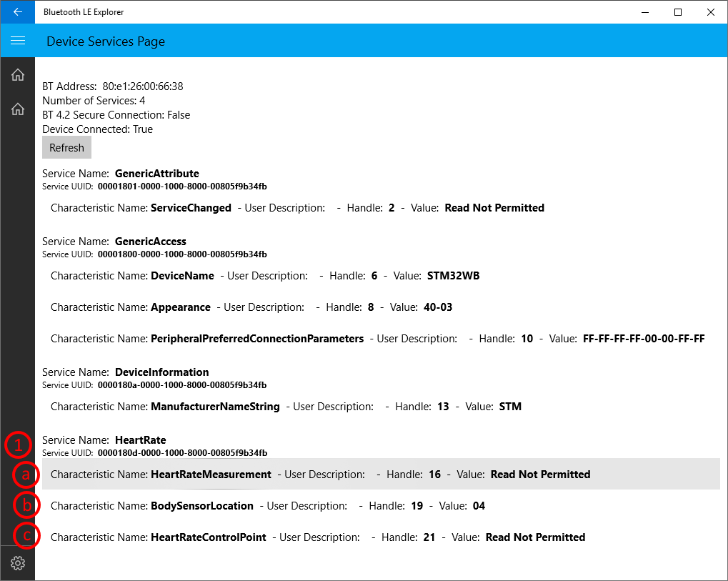This screenshot has width=728, height=581.
Task: Click the GenericAccess UUID 00001800
Action: 182,254
